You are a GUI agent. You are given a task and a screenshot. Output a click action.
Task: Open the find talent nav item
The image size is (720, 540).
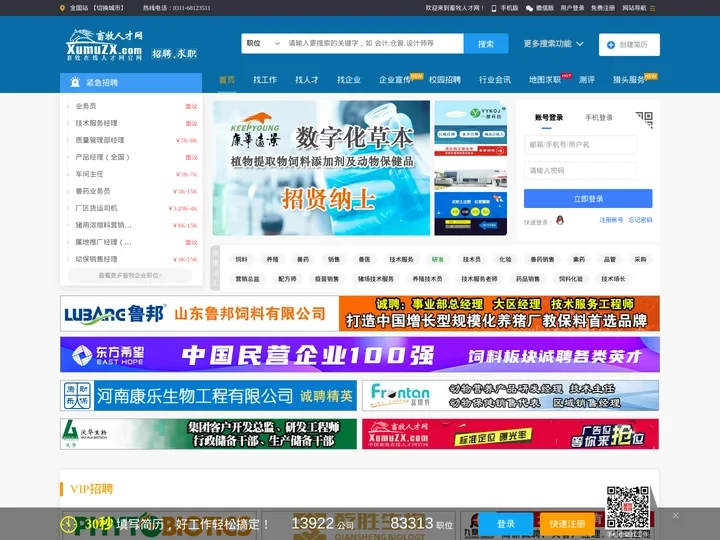click(x=307, y=80)
